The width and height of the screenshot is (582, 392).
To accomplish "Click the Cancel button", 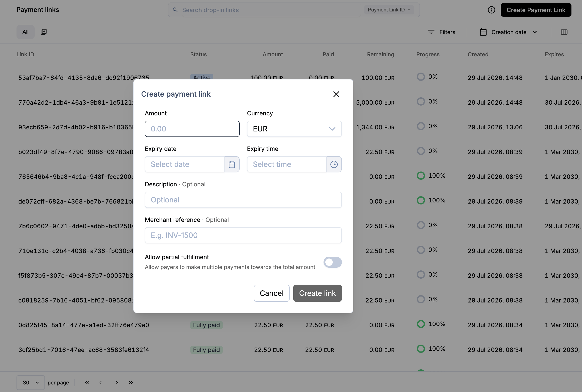I will 271,293.
